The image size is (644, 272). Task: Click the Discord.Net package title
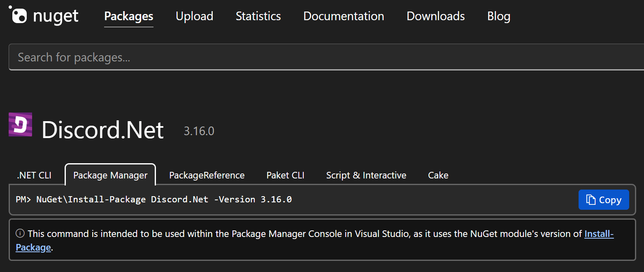click(103, 129)
